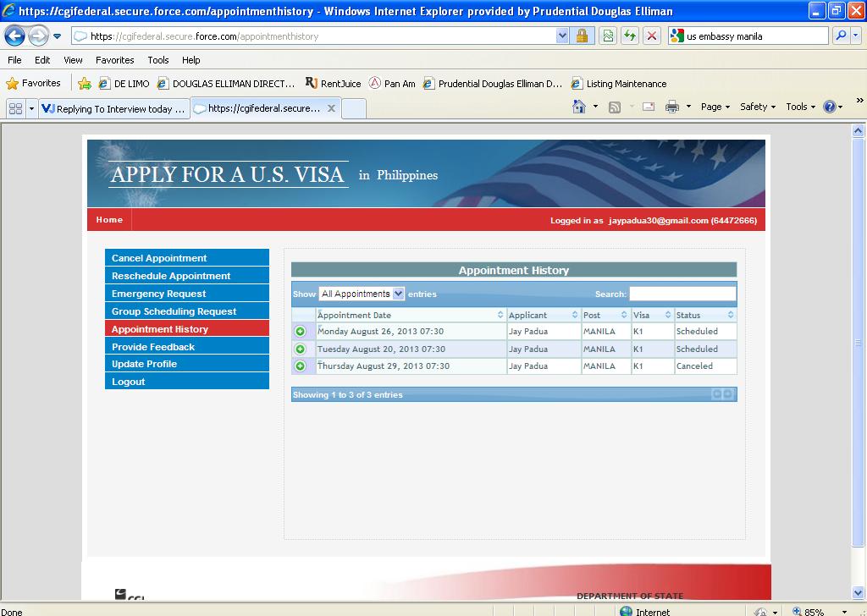The height and width of the screenshot is (616, 867).
Task: Expand the Tuesday August 20 appointment row
Action: click(301, 349)
